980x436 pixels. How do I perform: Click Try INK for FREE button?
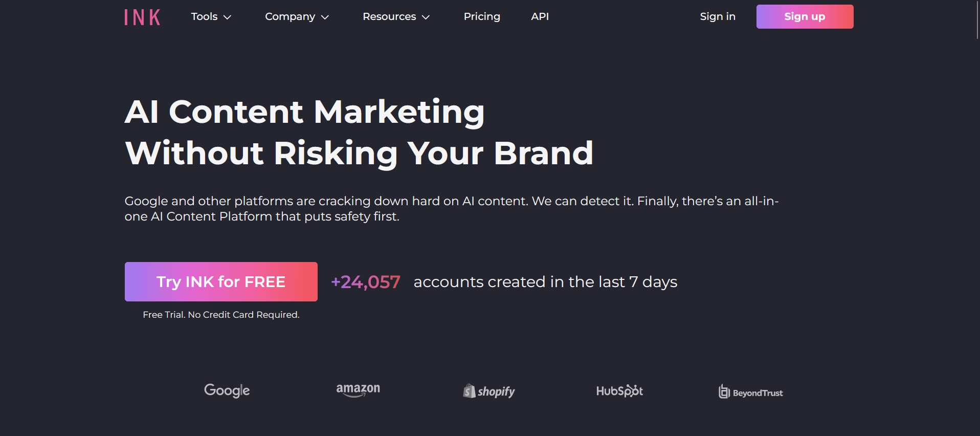[221, 282]
